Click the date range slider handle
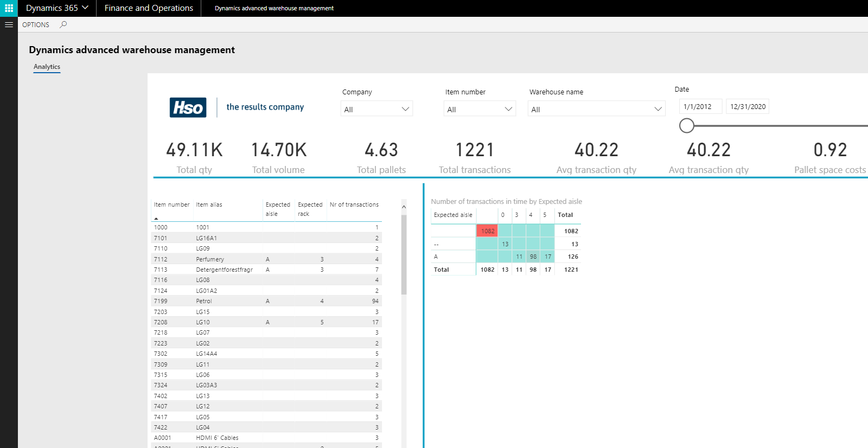This screenshot has width=868, height=448. click(x=687, y=126)
